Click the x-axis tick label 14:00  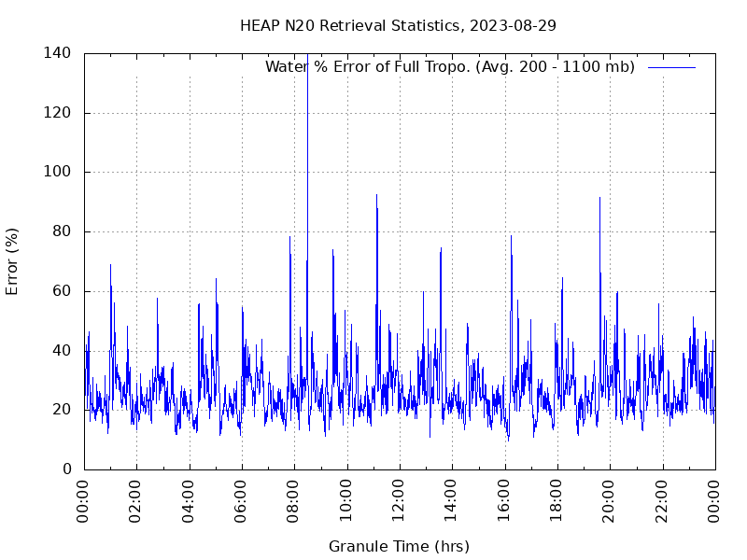(x=450, y=501)
